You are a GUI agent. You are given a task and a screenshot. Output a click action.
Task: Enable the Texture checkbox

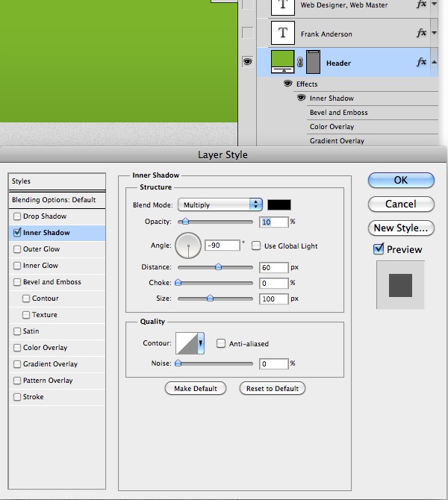tap(26, 315)
